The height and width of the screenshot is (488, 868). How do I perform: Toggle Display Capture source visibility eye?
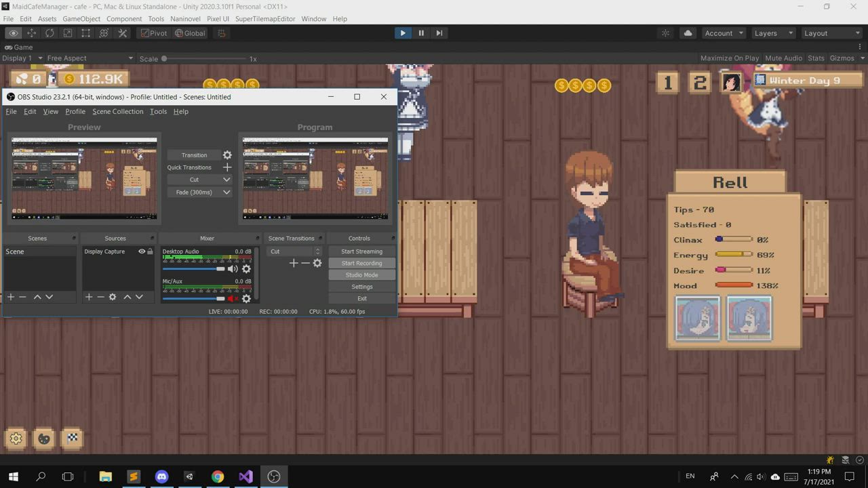pyautogui.click(x=142, y=251)
